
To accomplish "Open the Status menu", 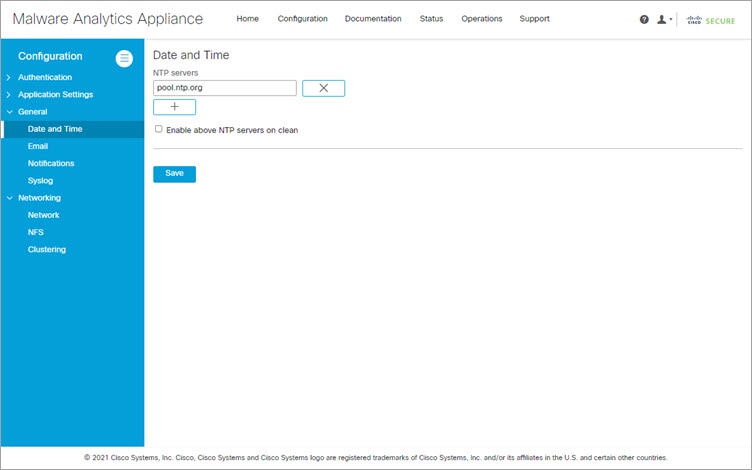I will point(431,19).
